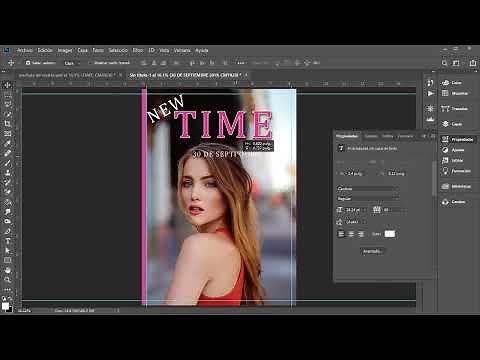
Task: Center-align text in Properties panel
Action: pyautogui.click(x=351, y=234)
